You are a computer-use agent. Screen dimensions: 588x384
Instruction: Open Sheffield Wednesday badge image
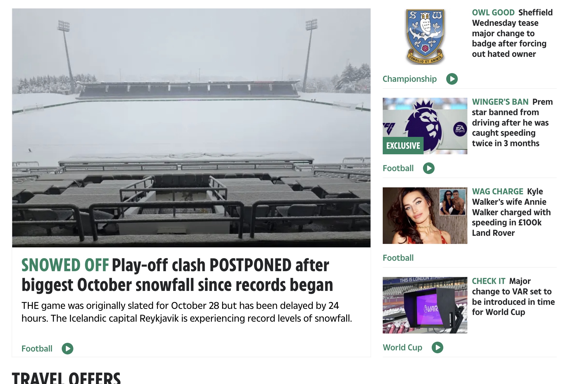pyautogui.click(x=425, y=37)
